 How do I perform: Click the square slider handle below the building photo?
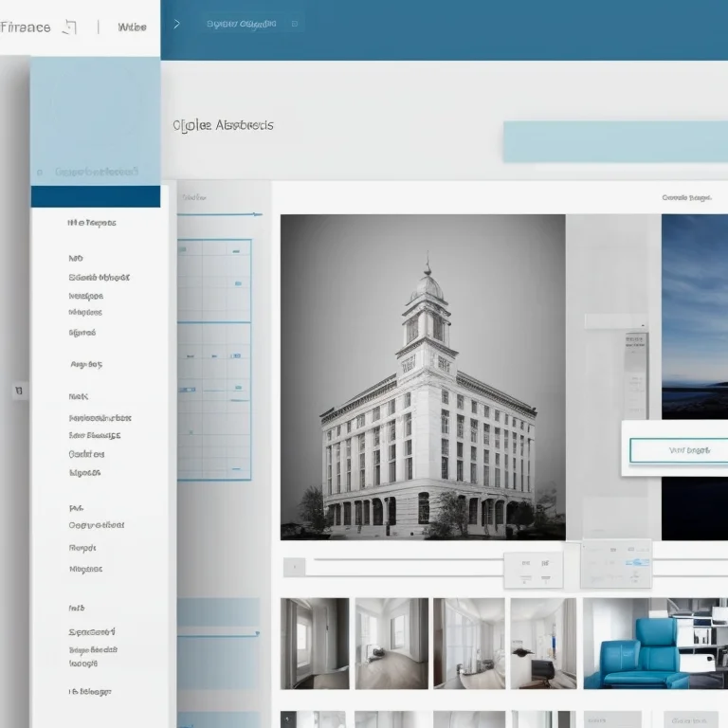[x=295, y=567]
